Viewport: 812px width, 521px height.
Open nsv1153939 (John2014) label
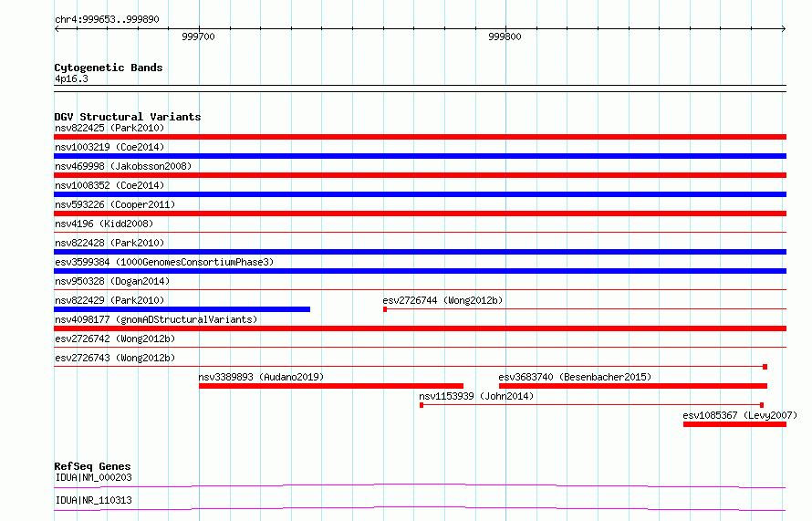(x=476, y=396)
